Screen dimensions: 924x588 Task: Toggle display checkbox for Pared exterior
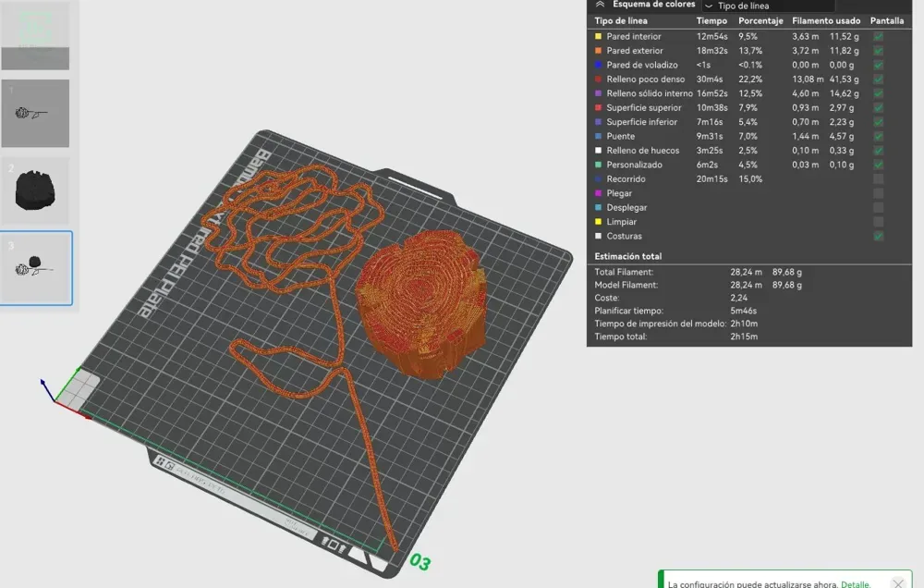[x=878, y=51]
